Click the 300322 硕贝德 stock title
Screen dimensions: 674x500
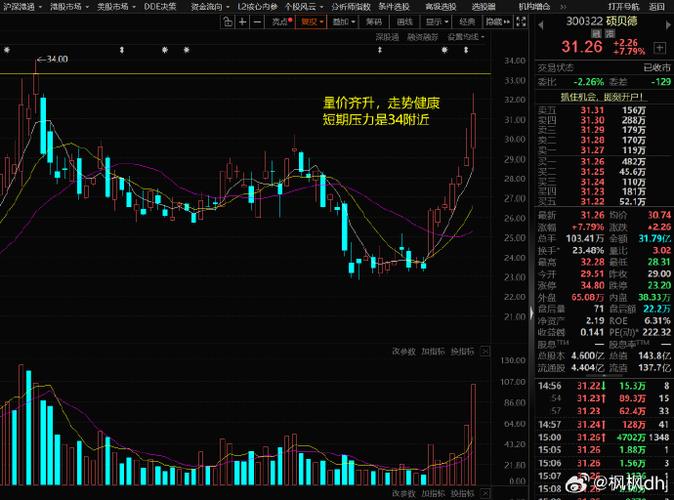602,21
